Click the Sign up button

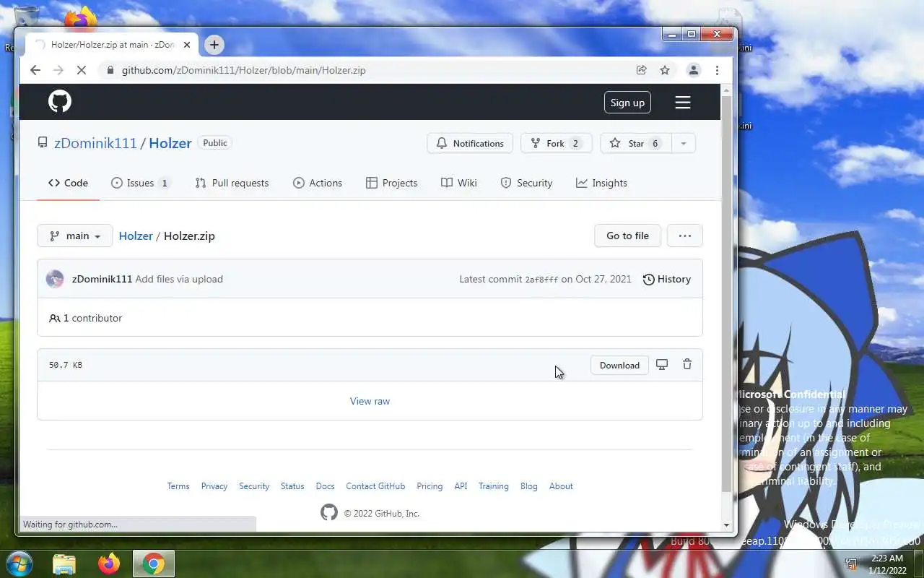[627, 103]
